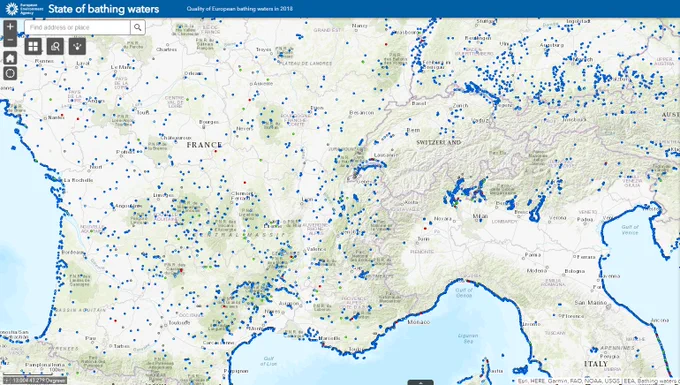Click the State of bathing waters title
The image size is (680, 385).
pyautogui.click(x=104, y=9)
